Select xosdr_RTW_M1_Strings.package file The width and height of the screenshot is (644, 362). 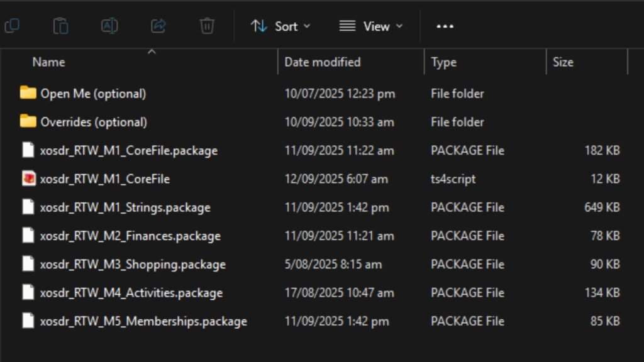pyautogui.click(x=125, y=207)
